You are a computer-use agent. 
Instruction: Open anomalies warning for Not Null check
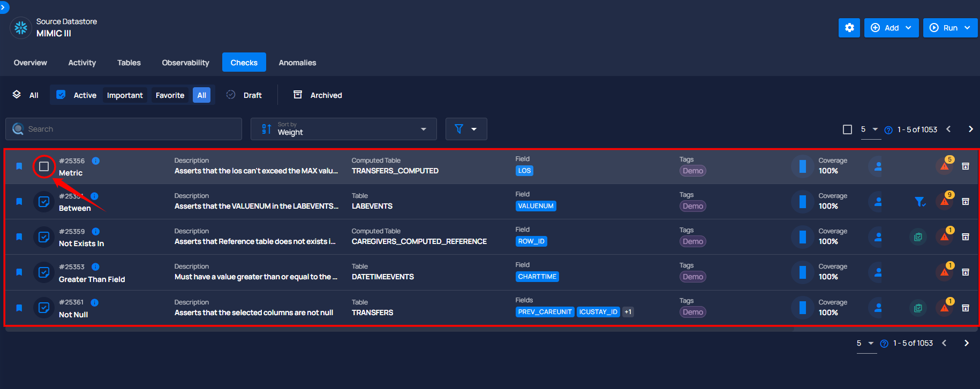(945, 308)
